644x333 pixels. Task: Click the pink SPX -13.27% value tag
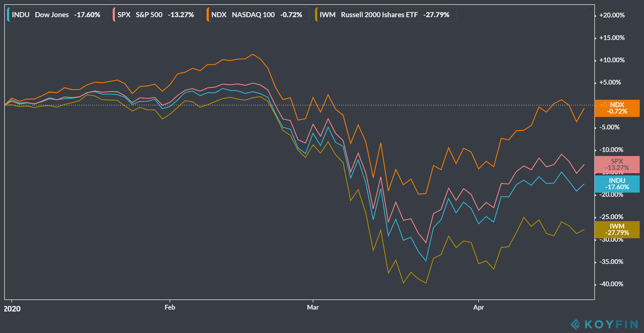click(617, 165)
